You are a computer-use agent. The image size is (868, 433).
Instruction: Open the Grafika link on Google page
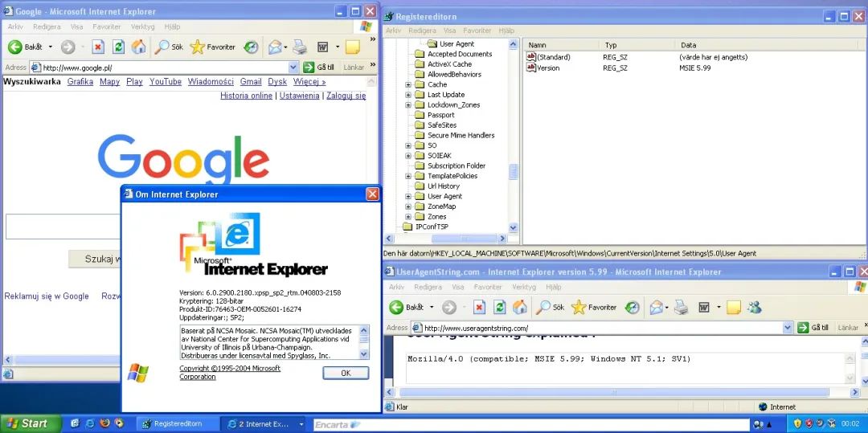pos(80,82)
